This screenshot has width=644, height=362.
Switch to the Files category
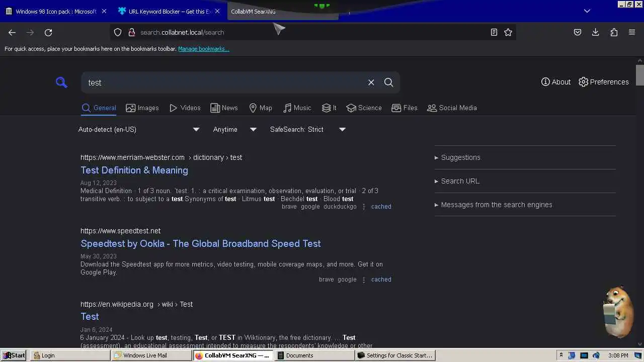tap(405, 108)
